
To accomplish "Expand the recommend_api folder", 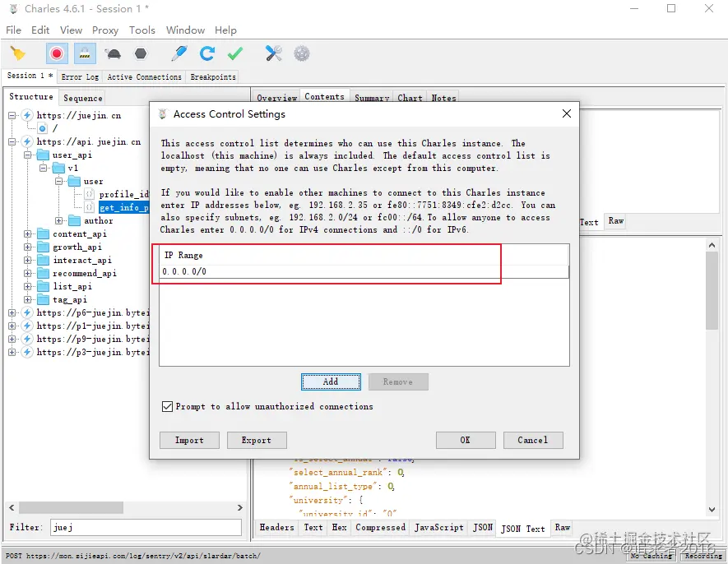I will point(28,273).
